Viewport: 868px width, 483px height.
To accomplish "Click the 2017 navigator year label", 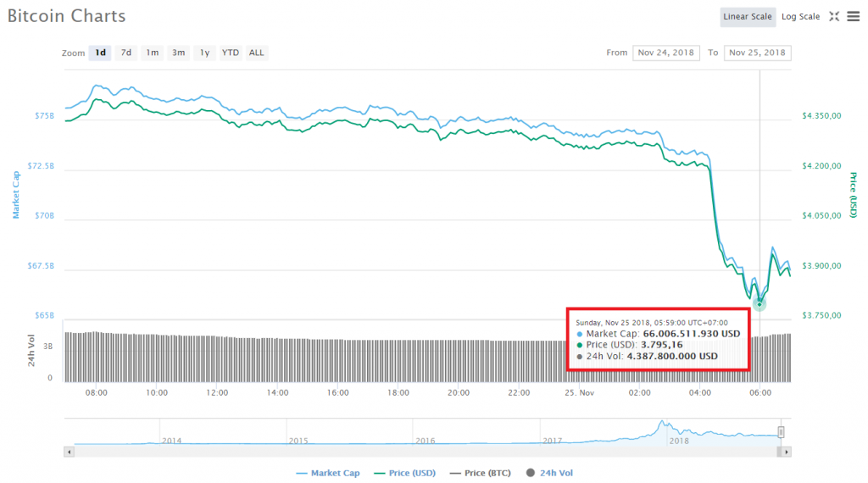I will 553,441.
